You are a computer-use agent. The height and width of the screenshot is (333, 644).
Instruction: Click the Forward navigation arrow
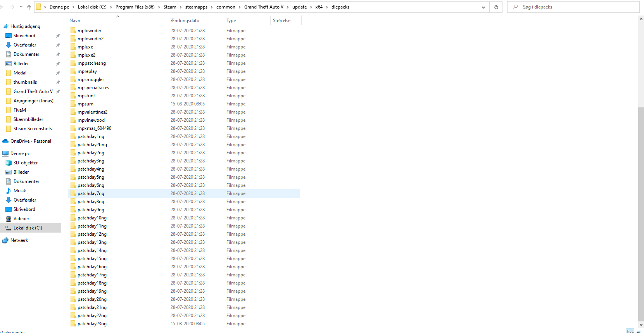[x=12, y=7]
